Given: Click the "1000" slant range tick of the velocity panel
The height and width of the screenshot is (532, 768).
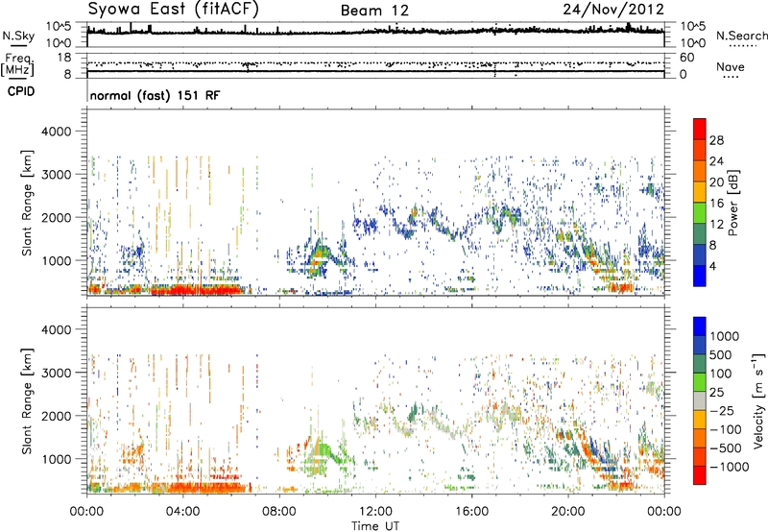Looking at the screenshot, I should [x=56, y=459].
